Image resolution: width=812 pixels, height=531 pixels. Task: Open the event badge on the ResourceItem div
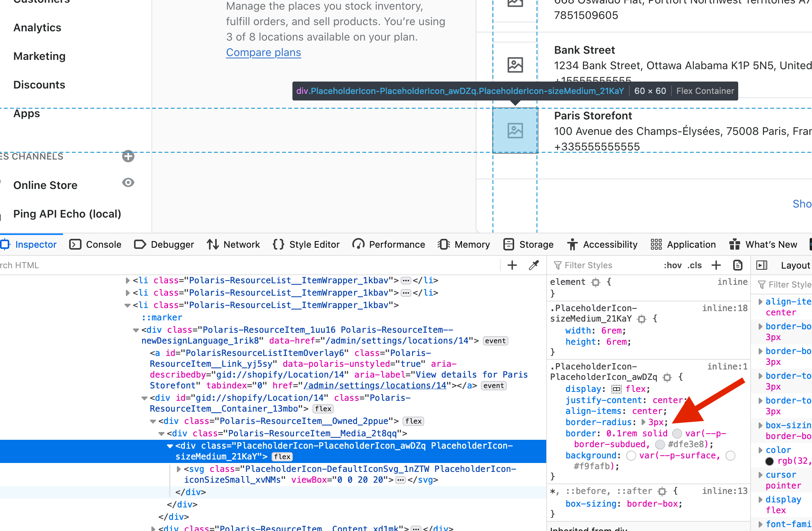click(495, 341)
